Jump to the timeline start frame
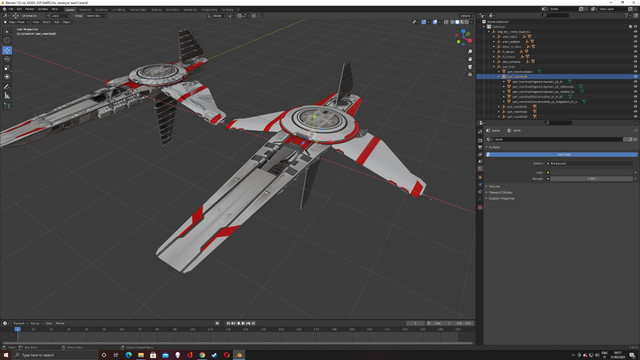This screenshot has width=640, height=360. click(x=229, y=323)
